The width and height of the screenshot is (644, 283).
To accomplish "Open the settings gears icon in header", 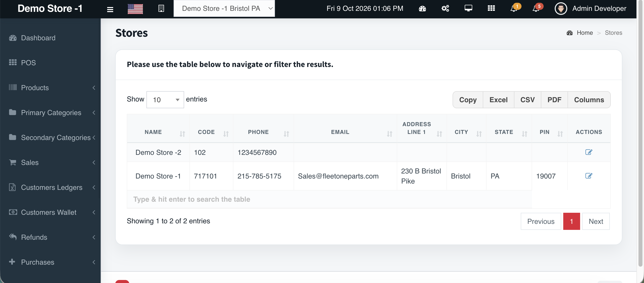I will (445, 9).
